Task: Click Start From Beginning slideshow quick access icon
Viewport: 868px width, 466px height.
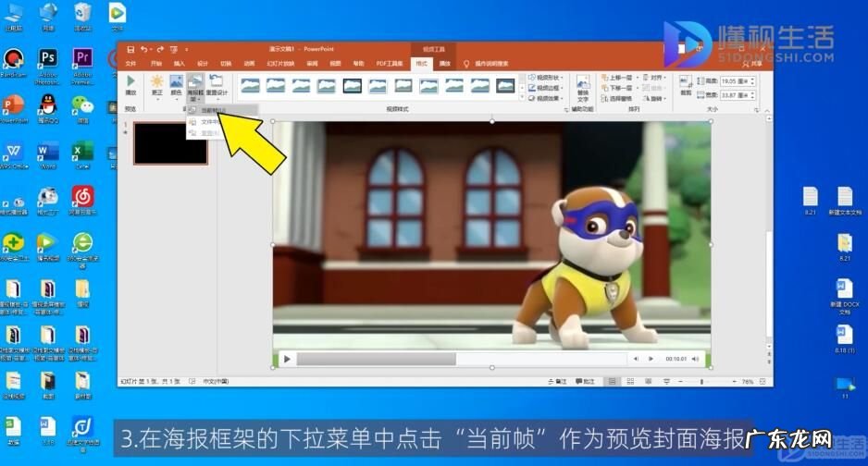Action: click(174, 49)
